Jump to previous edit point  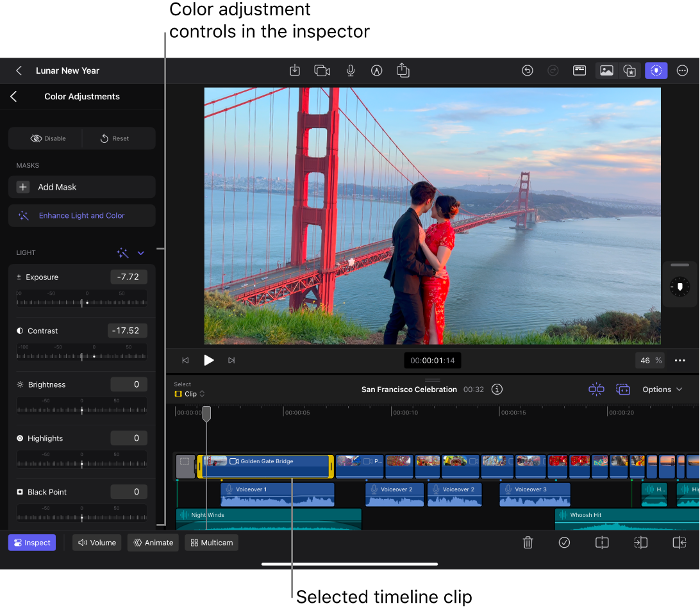[185, 360]
